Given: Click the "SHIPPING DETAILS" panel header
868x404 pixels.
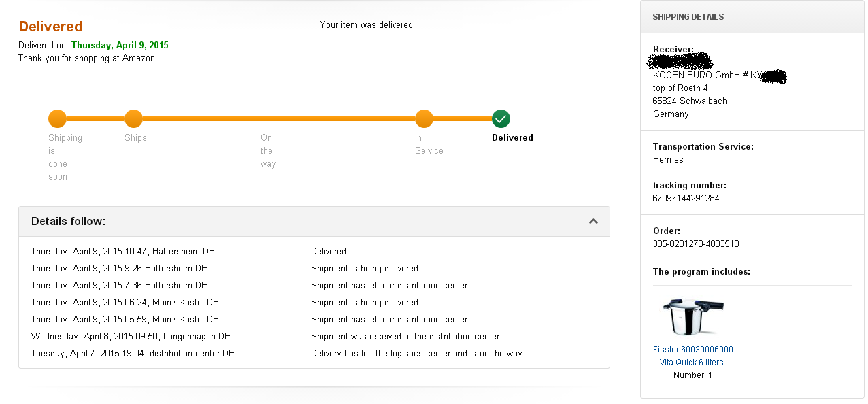Looking at the screenshot, I should click(x=688, y=17).
